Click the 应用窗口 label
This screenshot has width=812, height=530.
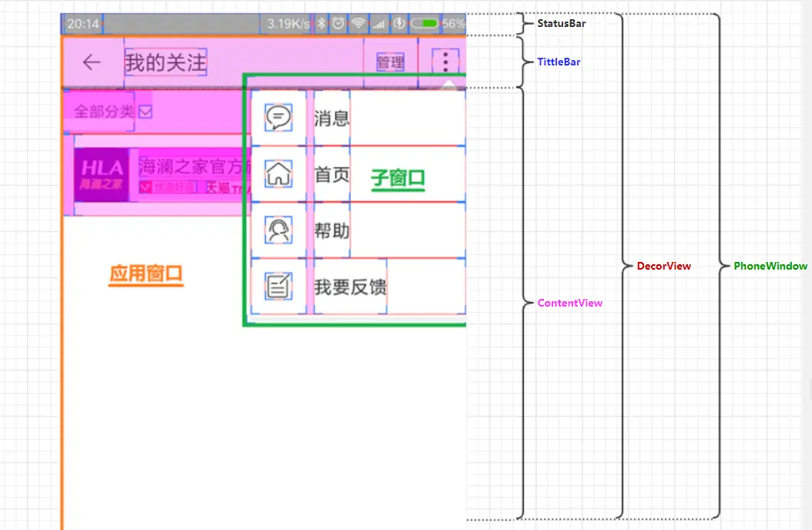click(146, 273)
